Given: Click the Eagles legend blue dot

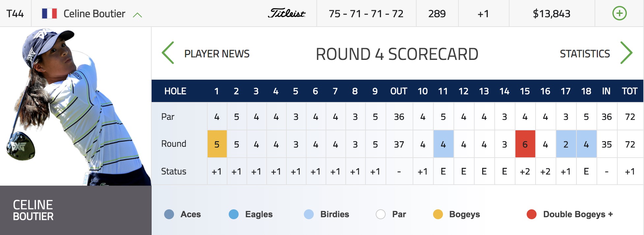Looking at the screenshot, I should coord(234,214).
